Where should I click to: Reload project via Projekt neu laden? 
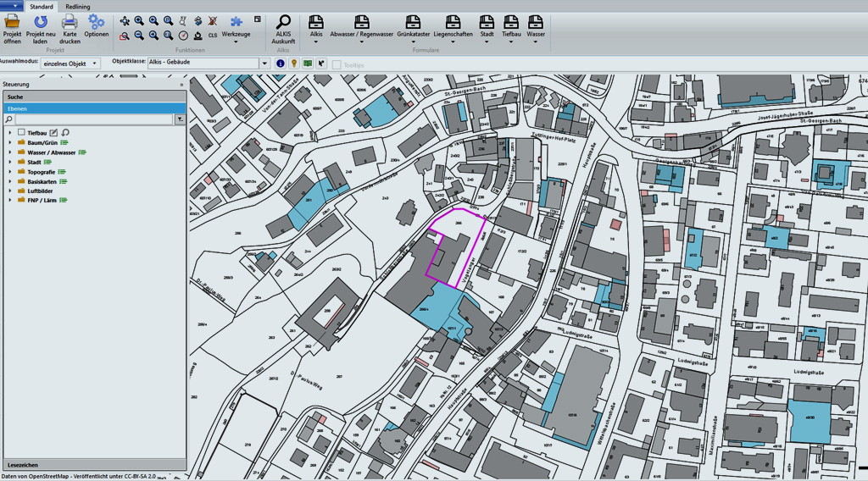41,22
